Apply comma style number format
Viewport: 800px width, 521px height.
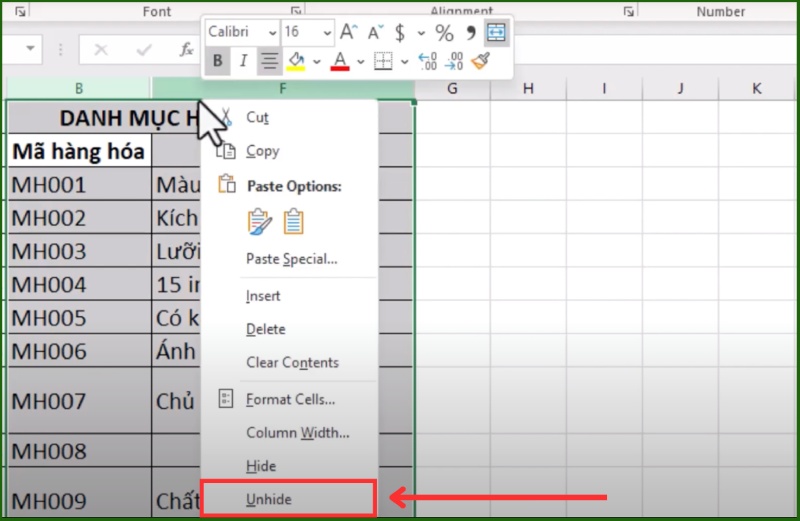470,33
